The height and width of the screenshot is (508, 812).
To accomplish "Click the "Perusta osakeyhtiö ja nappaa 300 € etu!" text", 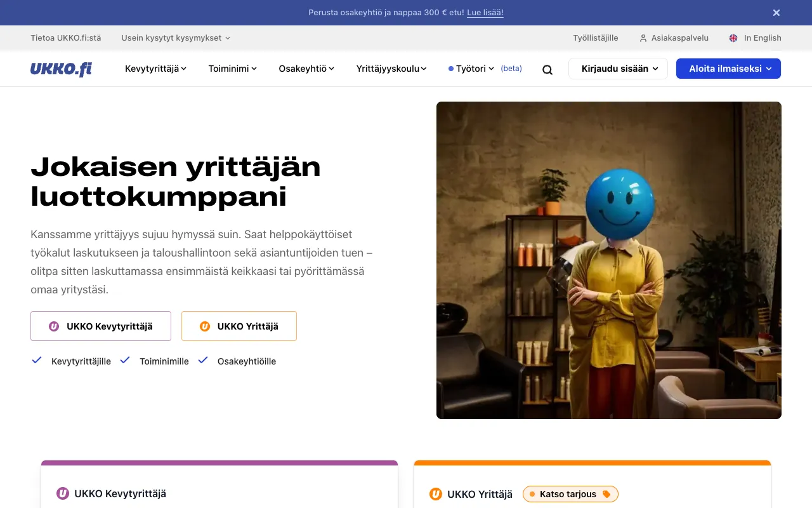I will click(386, 13).
